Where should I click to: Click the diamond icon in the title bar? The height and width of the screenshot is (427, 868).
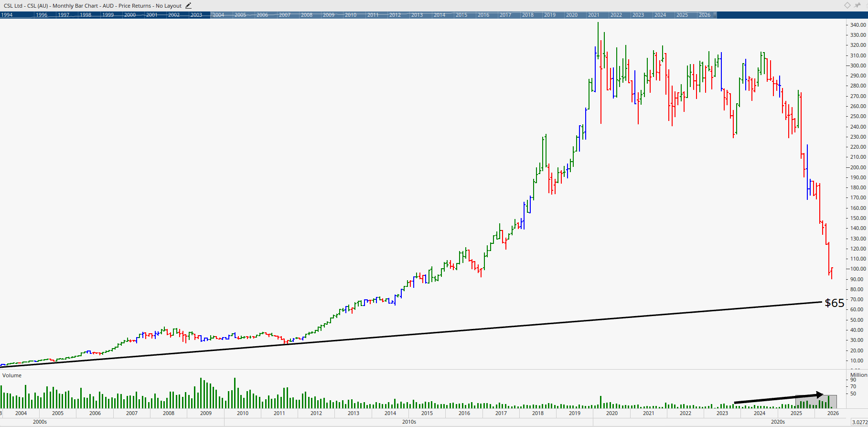click(847, 5)
